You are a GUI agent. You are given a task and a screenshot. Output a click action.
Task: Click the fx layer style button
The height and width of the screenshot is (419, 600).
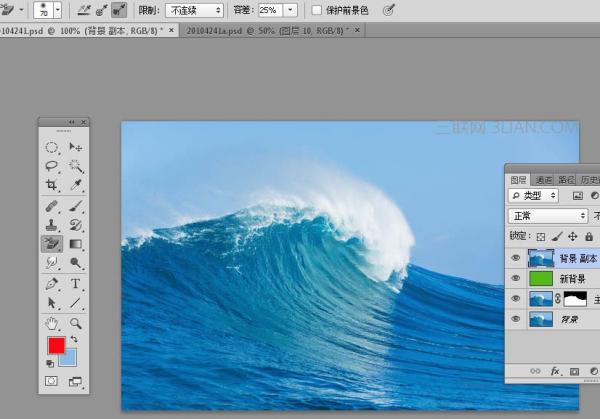tap(555, 371)
